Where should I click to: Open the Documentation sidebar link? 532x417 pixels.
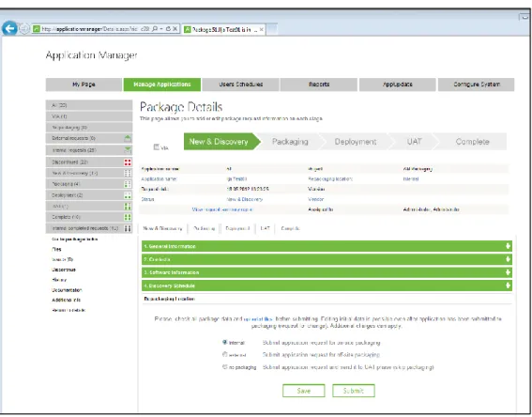[x=67, y=290]
